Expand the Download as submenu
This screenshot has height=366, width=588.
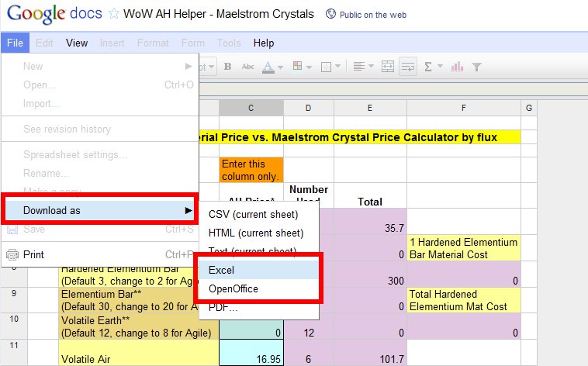[100, 210]
